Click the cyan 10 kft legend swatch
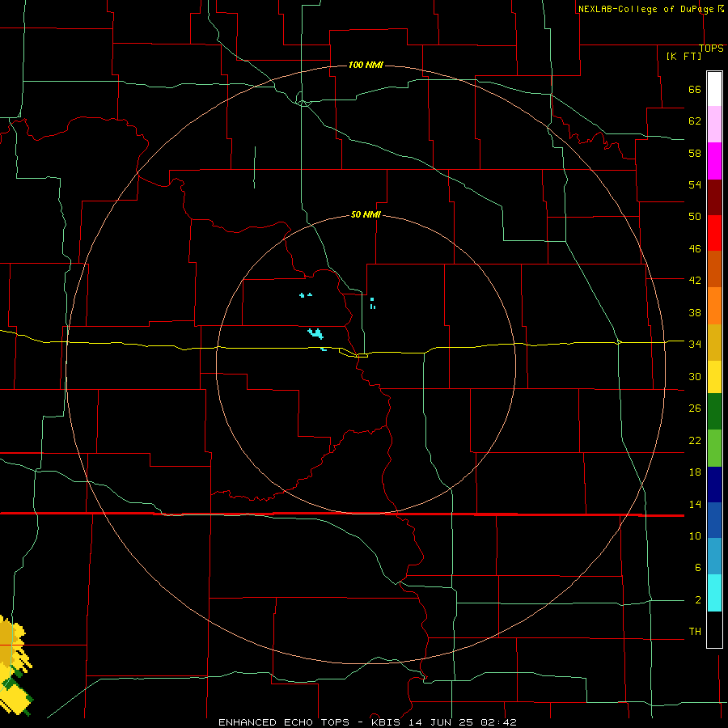The image size is (728, 728). (714, 593)
